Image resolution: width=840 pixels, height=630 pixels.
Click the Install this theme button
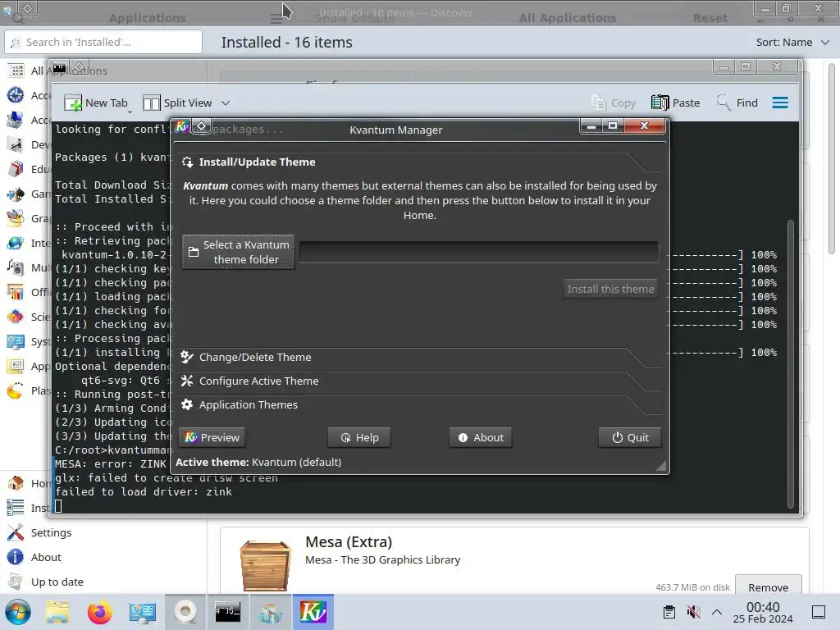610,290
